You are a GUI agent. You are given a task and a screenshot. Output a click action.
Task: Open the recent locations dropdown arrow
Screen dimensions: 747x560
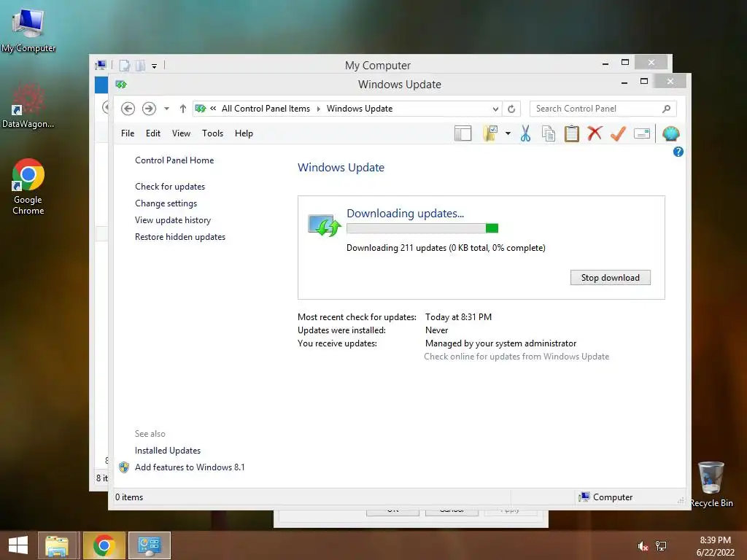tap(166, 109)
